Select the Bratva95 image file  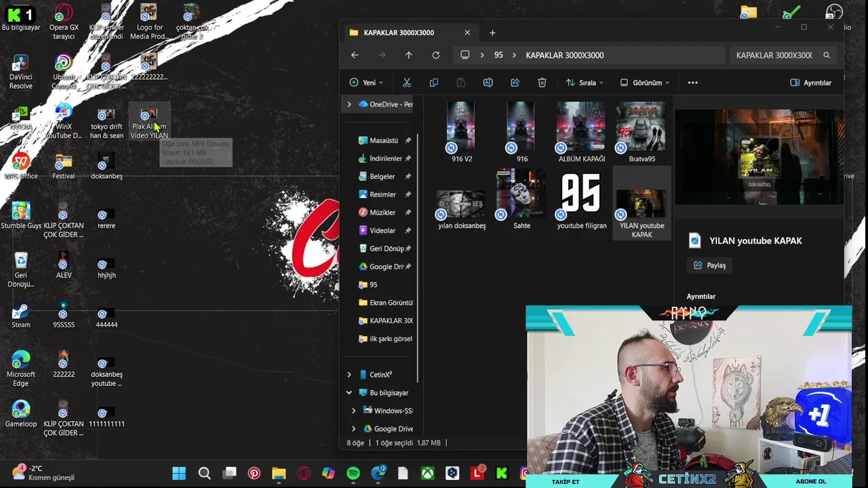[642, 132]
